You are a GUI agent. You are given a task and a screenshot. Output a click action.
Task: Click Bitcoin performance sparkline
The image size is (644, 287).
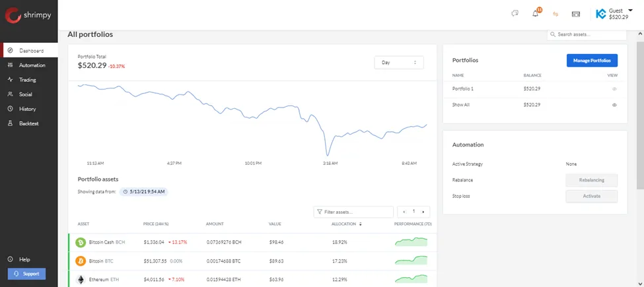[411, 261]
